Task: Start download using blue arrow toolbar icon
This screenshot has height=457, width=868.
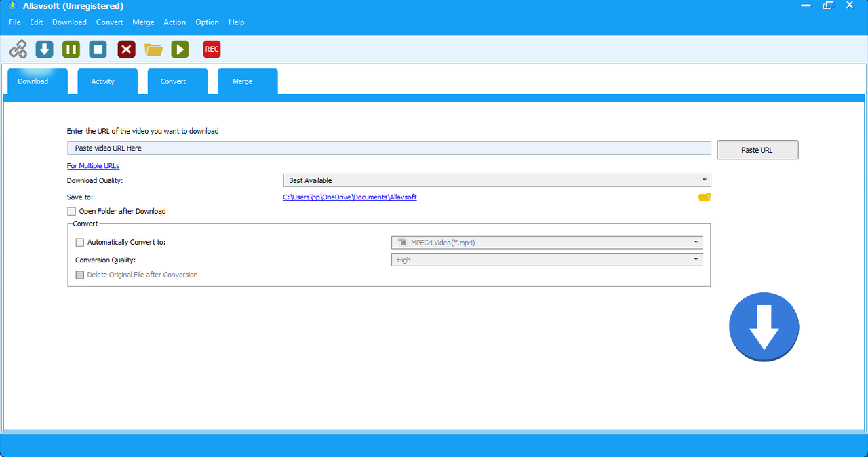Action: [44, 49]
